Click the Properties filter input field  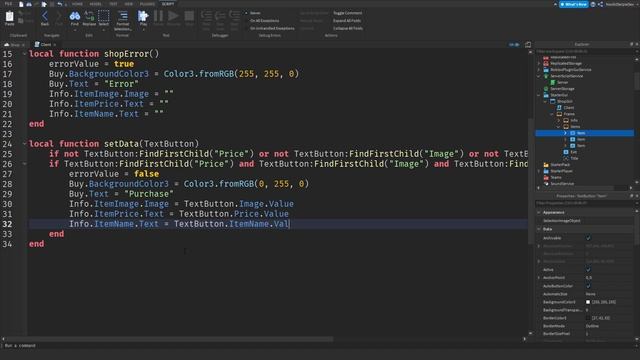[x=584, y=203]
